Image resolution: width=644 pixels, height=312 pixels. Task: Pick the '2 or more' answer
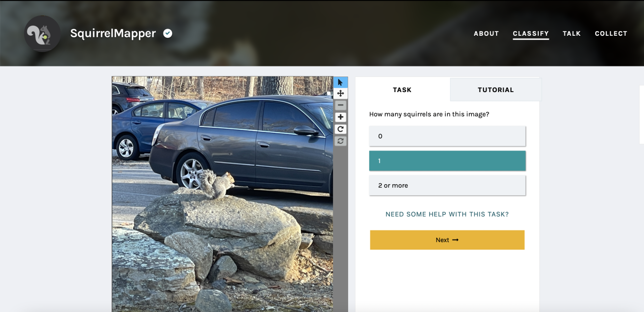click(447, 186)
